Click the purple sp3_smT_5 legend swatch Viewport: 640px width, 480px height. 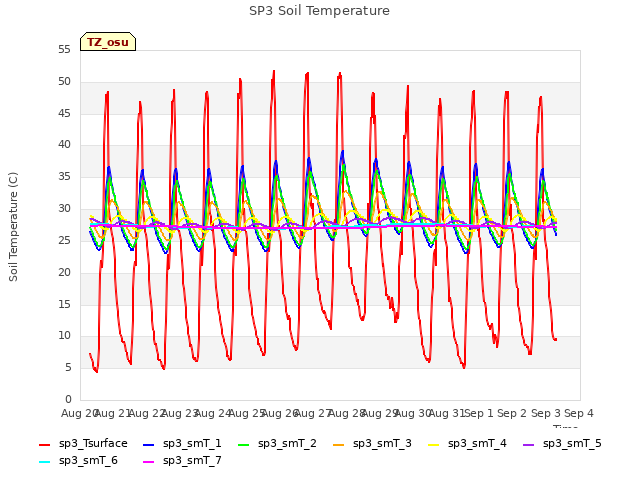529,444
